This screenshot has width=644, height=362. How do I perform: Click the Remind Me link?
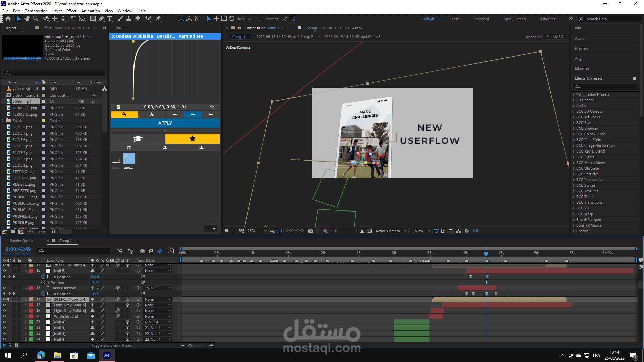(191, 36)
